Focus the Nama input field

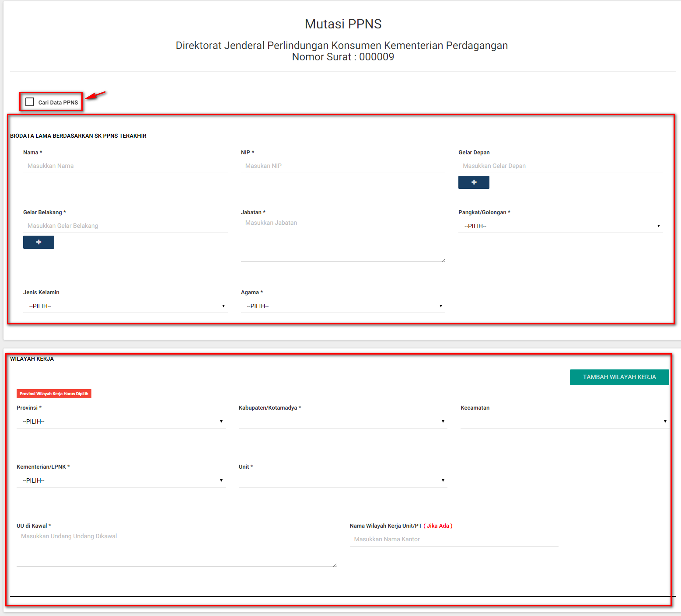click(x=125, y=166)
